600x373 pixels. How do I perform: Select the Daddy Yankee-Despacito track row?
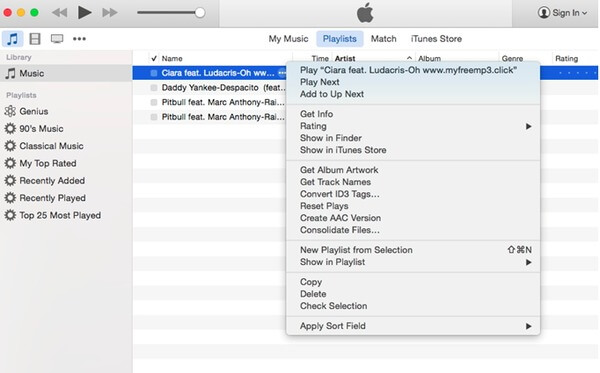coord(223,88)
